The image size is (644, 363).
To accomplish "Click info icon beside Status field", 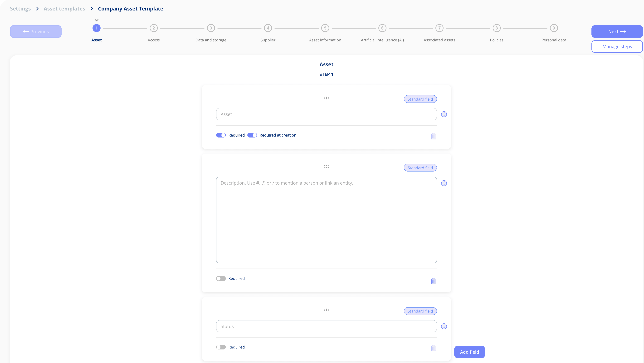I will click(x=444, y=326).
